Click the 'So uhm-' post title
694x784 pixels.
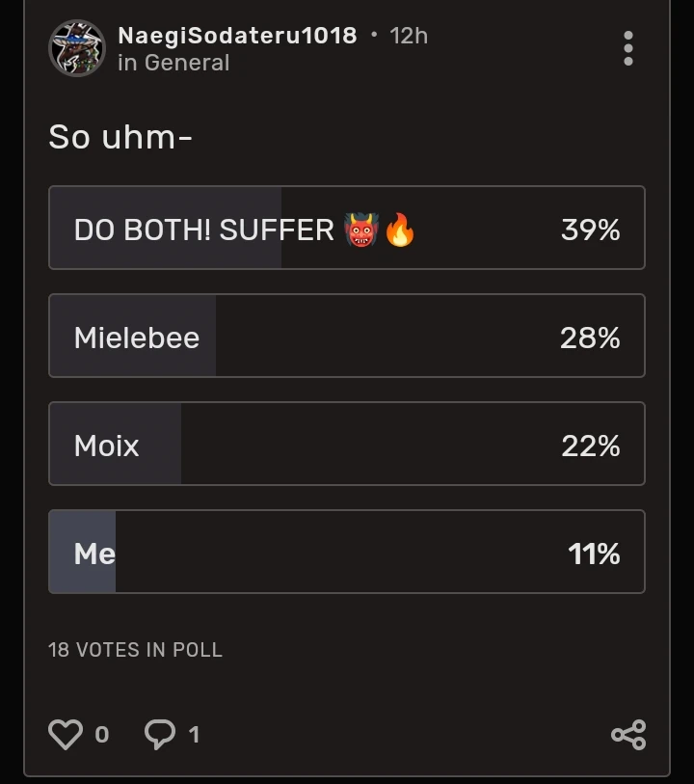(120, 137)
